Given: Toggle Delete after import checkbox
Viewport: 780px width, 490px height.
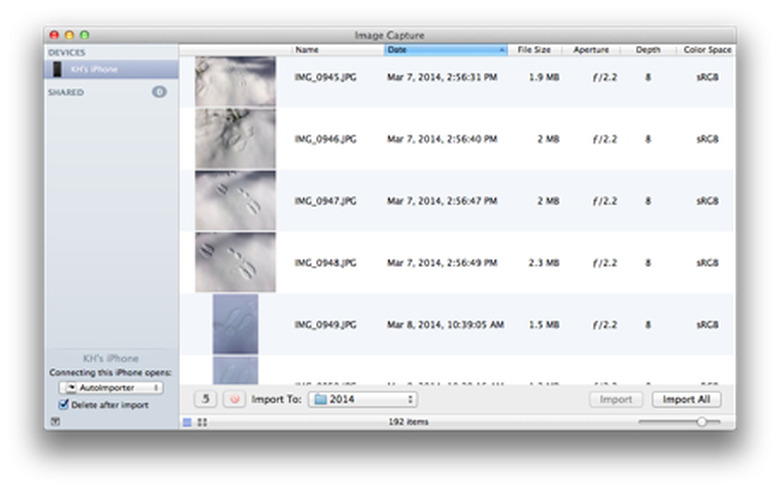Looking at the screenshot, I should coord(64,405).
